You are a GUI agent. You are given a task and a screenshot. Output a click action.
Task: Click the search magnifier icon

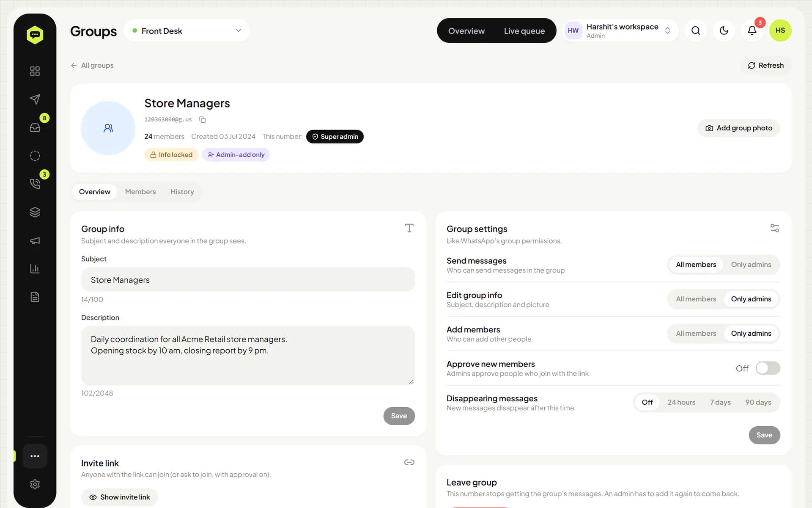pyautogui.click(x=696, y=30)
